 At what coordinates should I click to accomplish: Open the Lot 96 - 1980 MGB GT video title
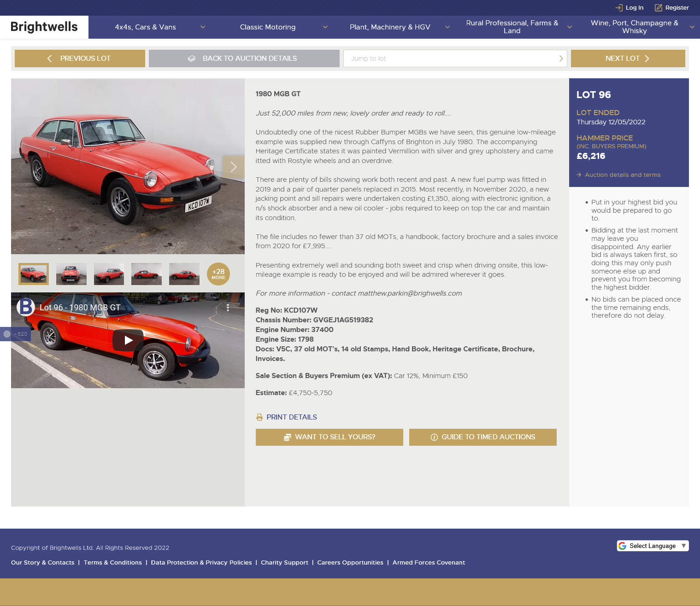point(80,308)
